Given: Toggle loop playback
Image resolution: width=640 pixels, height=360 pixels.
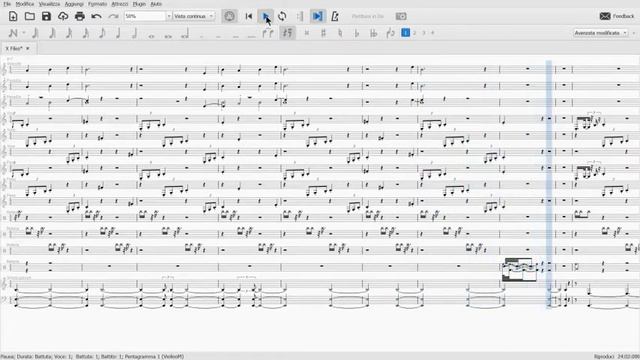Looking at the screenshot, I should 282,16.
